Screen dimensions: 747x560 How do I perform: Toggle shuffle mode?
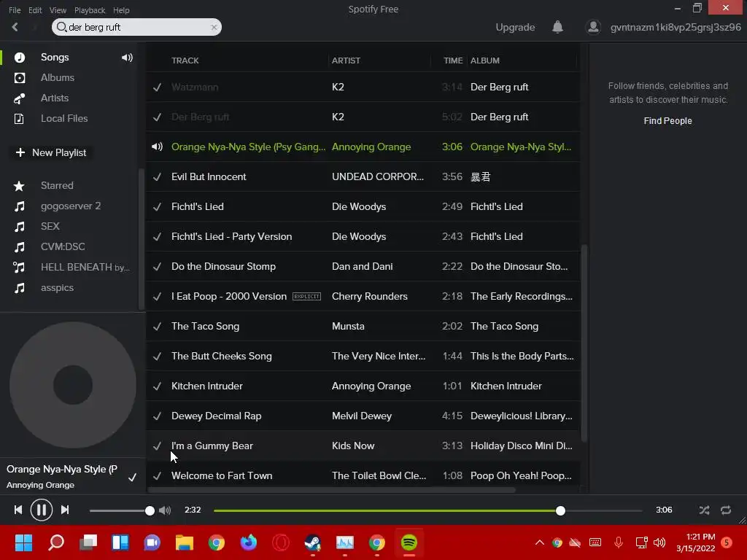click(704, 510)
